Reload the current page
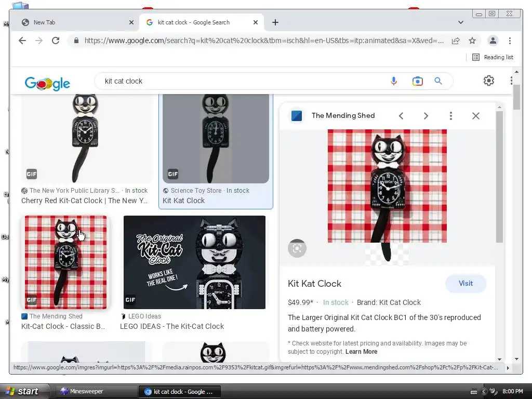Screen dimensions: 532x399 (x=56, y=41)
